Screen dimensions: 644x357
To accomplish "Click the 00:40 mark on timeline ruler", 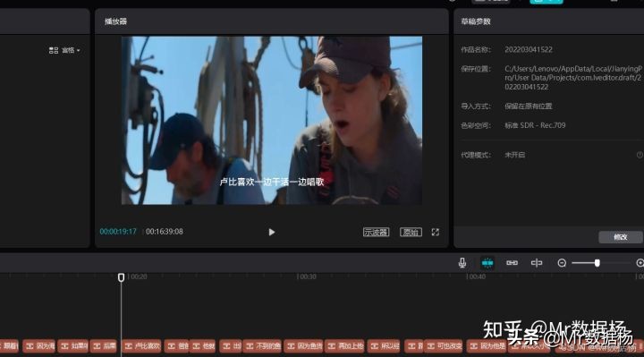I will click(x=476, y=276).
